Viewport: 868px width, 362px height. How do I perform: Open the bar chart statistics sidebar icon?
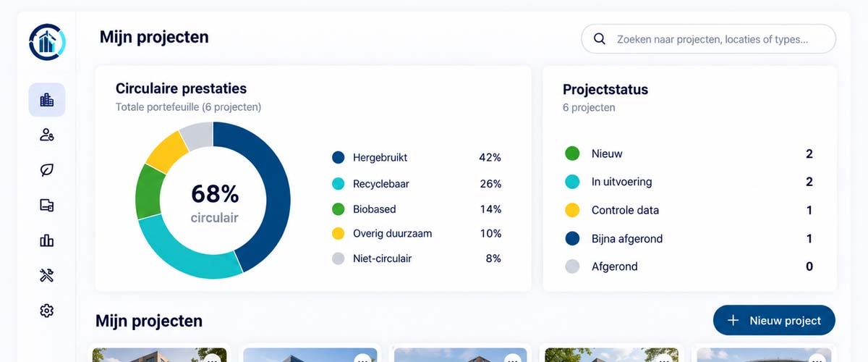[47, 240]
